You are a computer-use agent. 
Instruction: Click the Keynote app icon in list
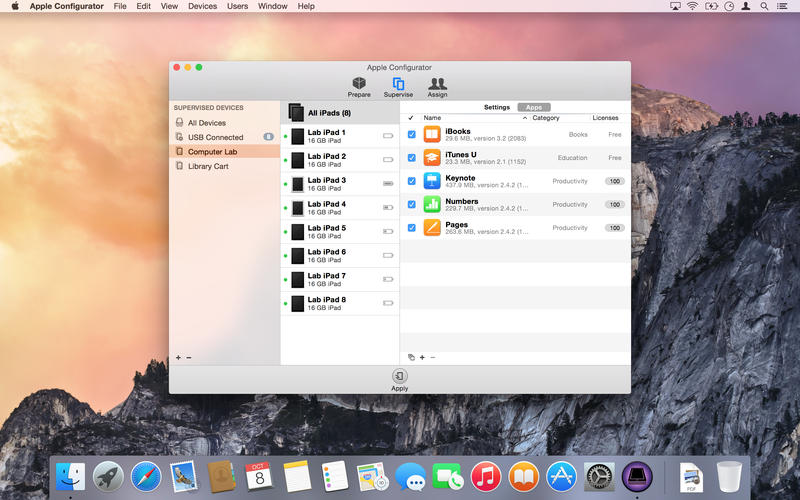(x=432, y=181)
